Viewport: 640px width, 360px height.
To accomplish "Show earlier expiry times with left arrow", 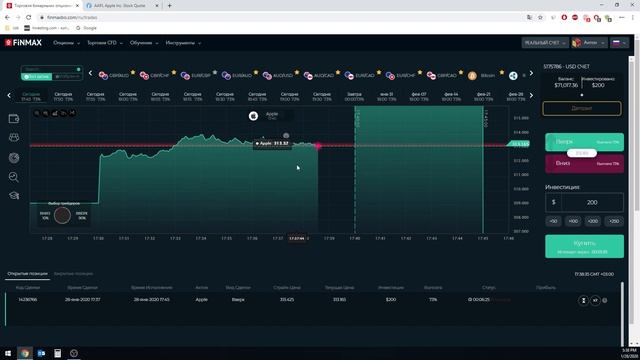I will coord(9,96).
